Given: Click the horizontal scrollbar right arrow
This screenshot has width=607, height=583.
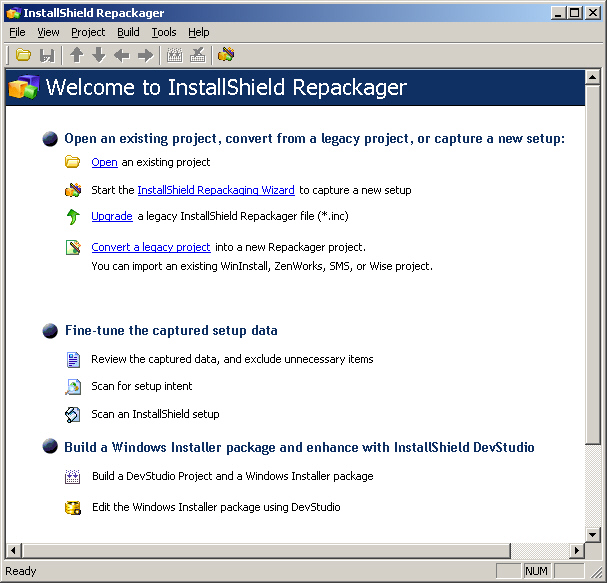Looking at the screenshot, I should point(578,551).
